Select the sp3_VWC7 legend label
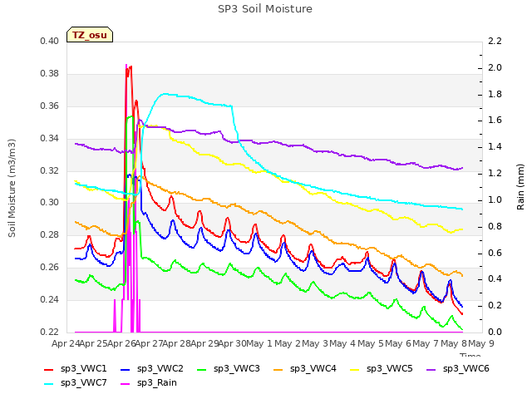This screenshot has height=399, width=532. (x=83, y=383)
